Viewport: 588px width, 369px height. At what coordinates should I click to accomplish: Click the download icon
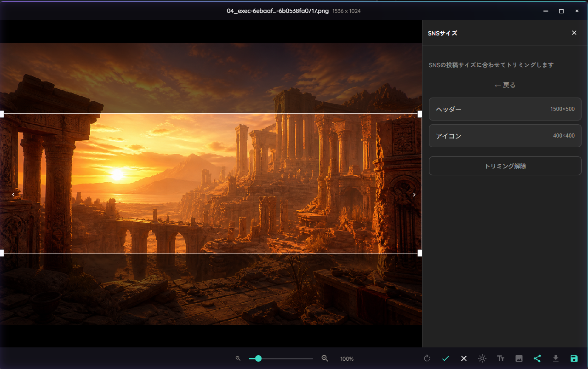(x=555, y=358)
